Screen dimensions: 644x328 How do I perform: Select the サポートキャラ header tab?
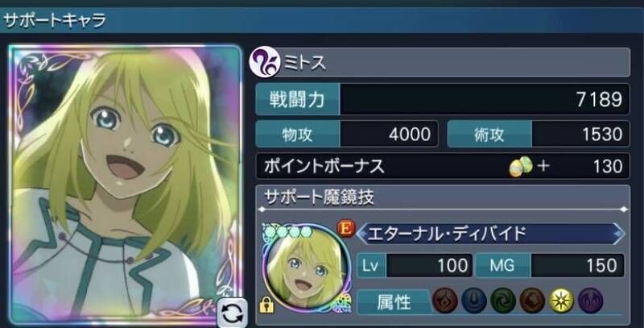[55, 20]
